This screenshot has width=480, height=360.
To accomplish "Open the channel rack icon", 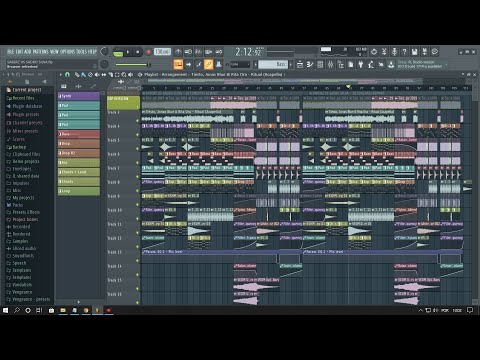I will pyautogui.click(x=320, y=64).
